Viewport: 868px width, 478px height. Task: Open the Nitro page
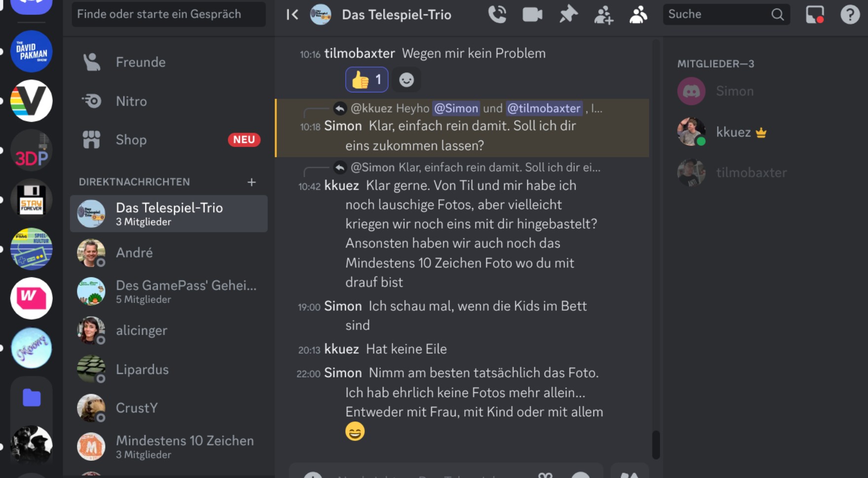coord(131,101)
